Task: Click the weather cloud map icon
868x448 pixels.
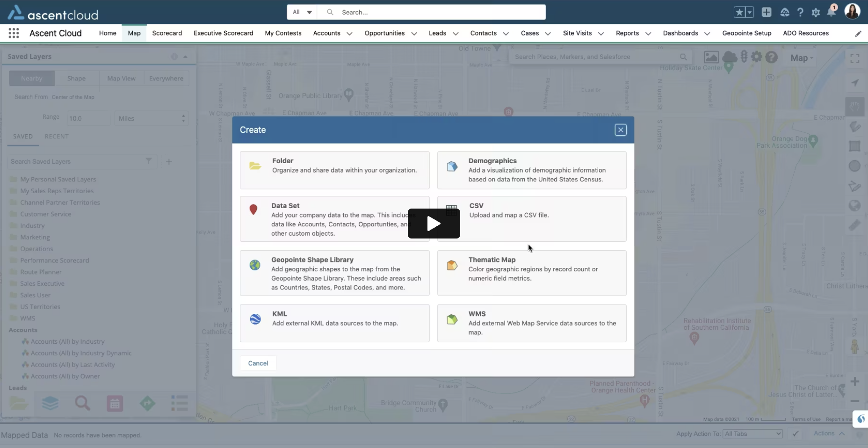Action: pos(730,58)
